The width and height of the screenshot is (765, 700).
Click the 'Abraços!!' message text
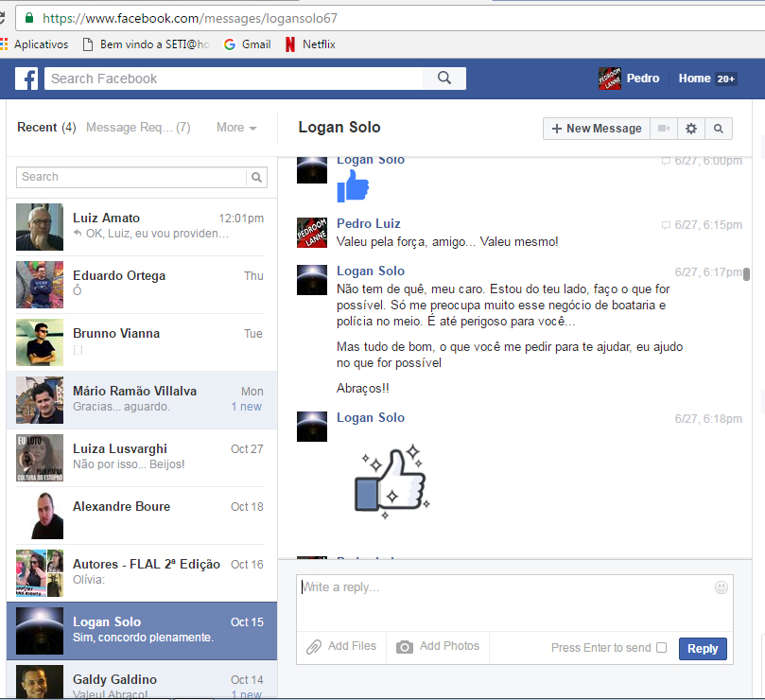click(363, 388)
